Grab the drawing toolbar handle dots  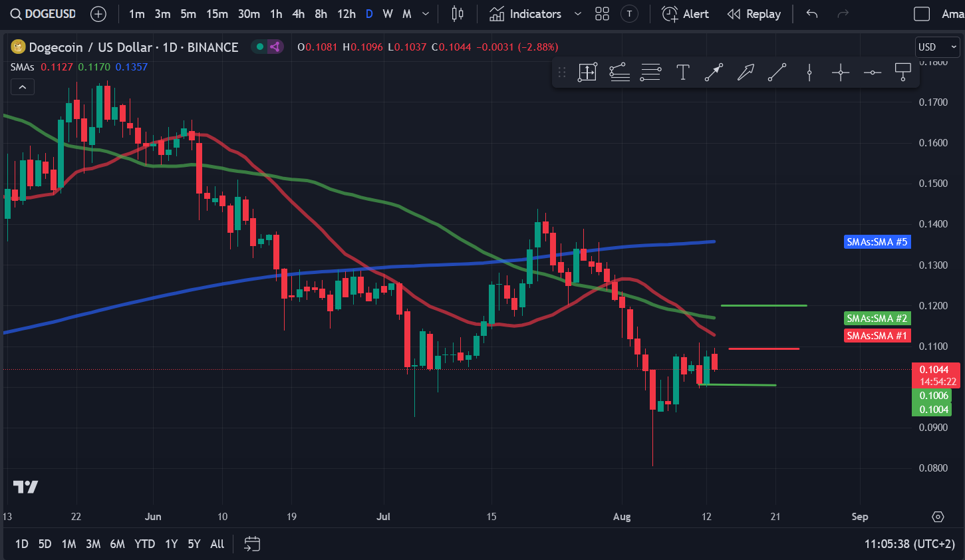(562, 72)
